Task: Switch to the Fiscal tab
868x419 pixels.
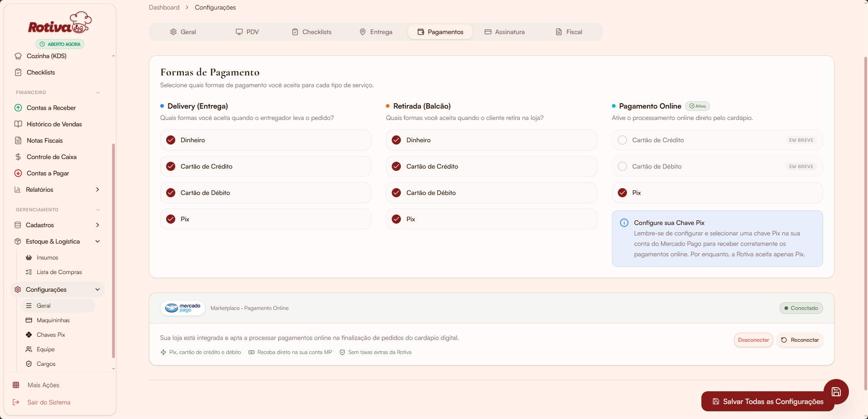Action: pos(569,32)
